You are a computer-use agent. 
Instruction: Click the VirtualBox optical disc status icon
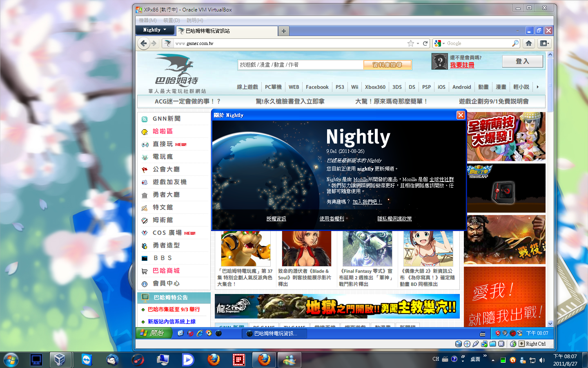pyautogui.click(x=467, y=344)
